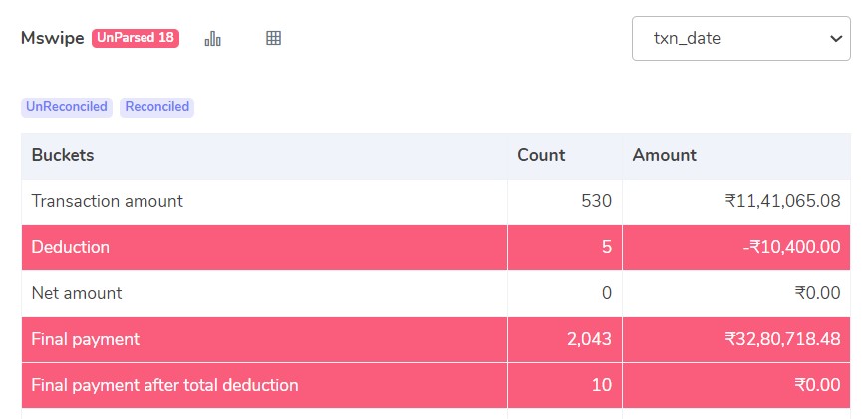Click the -₹10,400.00 deduction amount
Image resolution: width=868 pixels, height=419 pixels.
[791, 247]
